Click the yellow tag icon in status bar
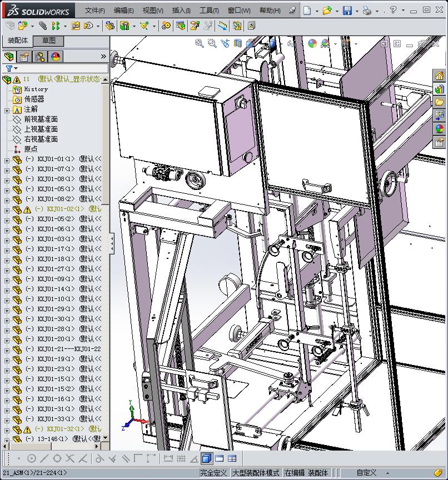Viewport: 448px width, 480px height. (438, 473)
